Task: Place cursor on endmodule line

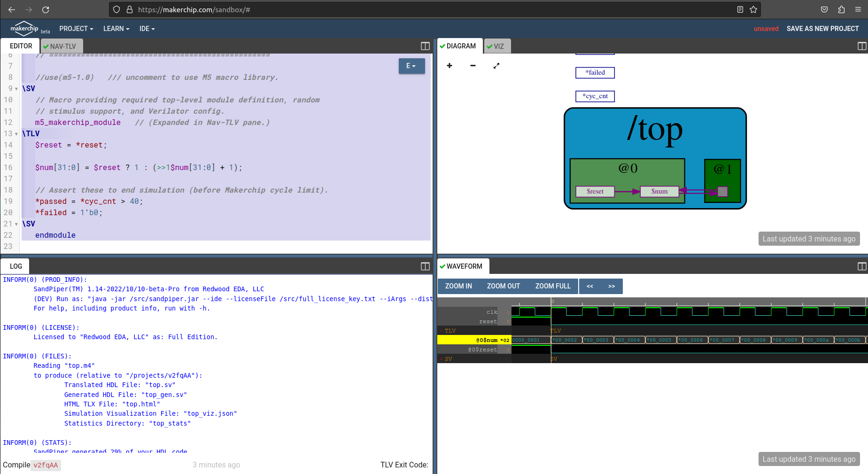Action: (x=55, y=235)
